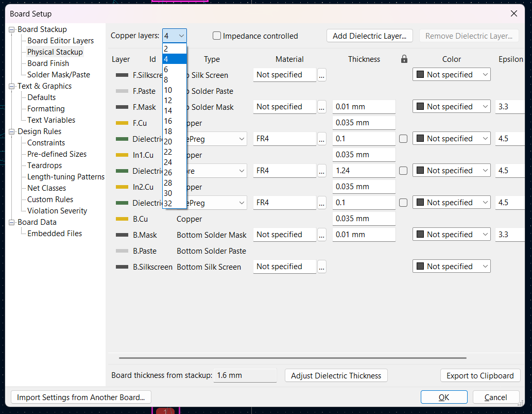Click Export to Clipboard
This screenshot has height=414, width=532.
[480, 375]
